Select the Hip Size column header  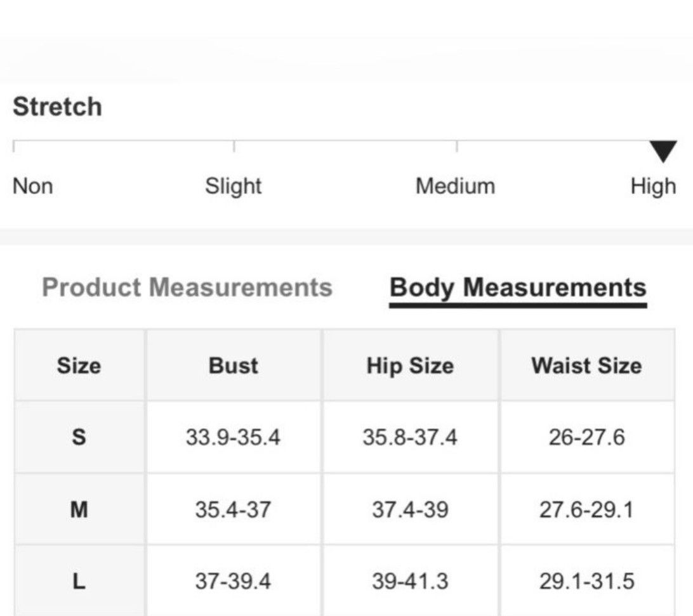click(410, 365)
